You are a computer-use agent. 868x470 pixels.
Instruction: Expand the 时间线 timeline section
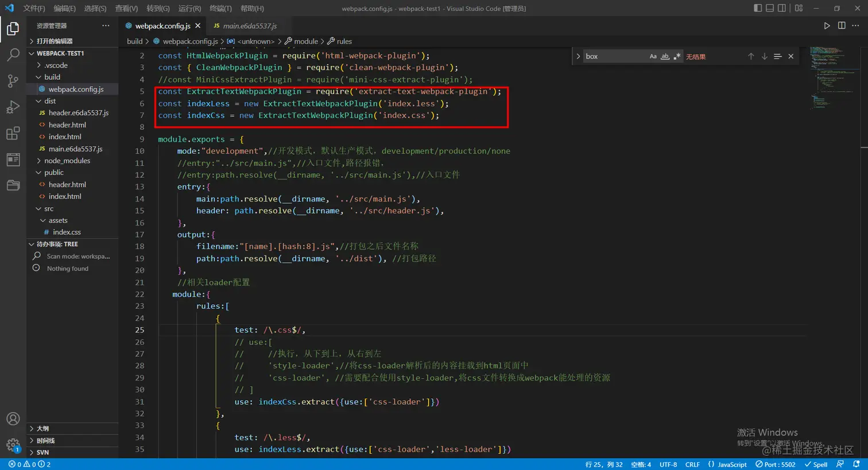click(x=72, y=441)
